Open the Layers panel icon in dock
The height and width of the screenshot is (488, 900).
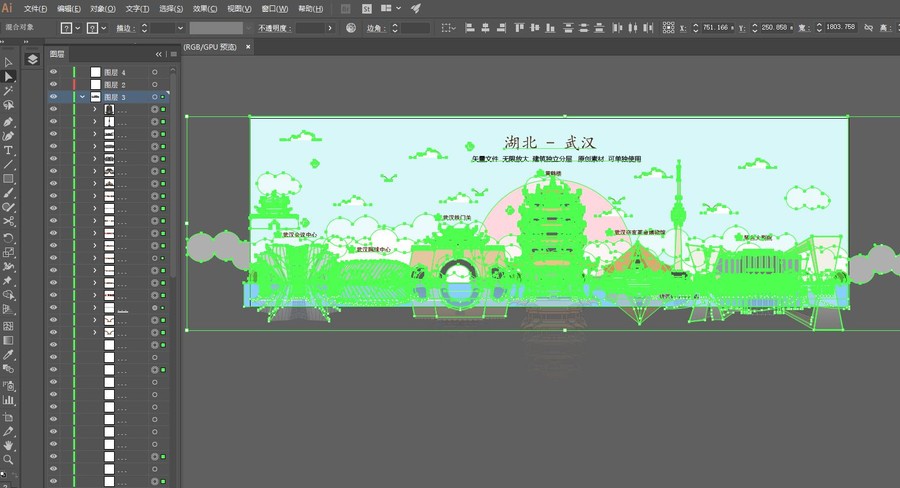coord(33,59)
